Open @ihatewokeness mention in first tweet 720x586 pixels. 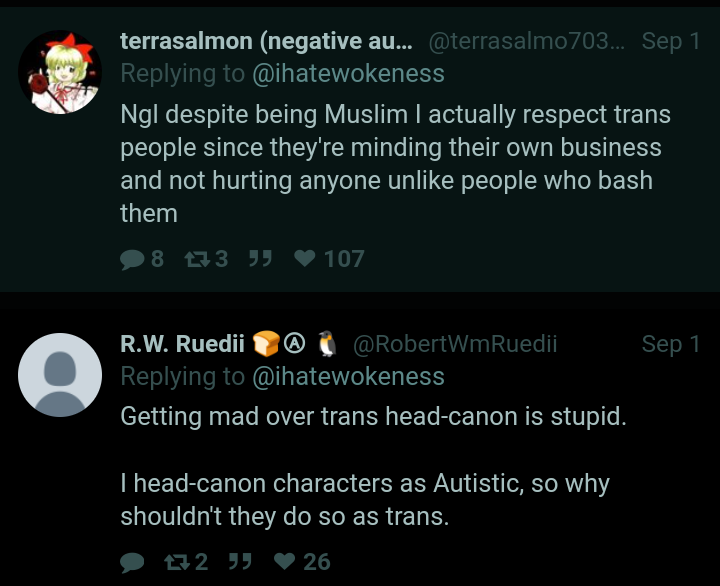pos(348,73)
